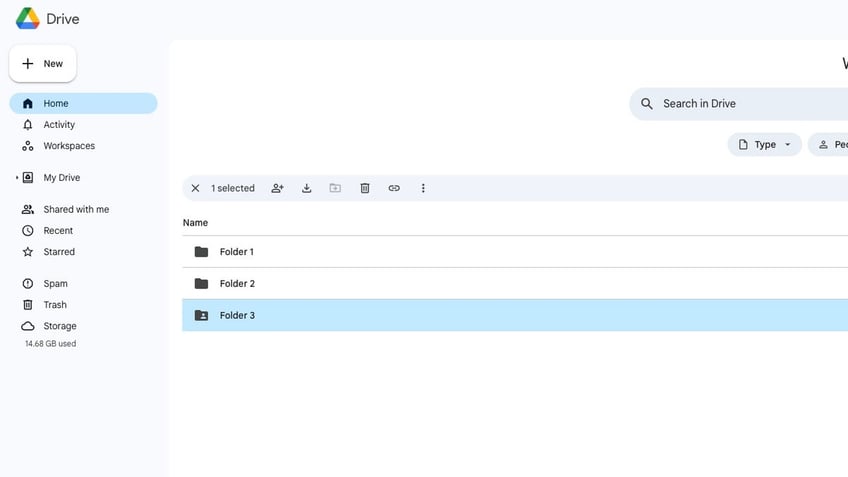Clear selection with the X icon
The image size is (848, 477).
coord(195,188)
